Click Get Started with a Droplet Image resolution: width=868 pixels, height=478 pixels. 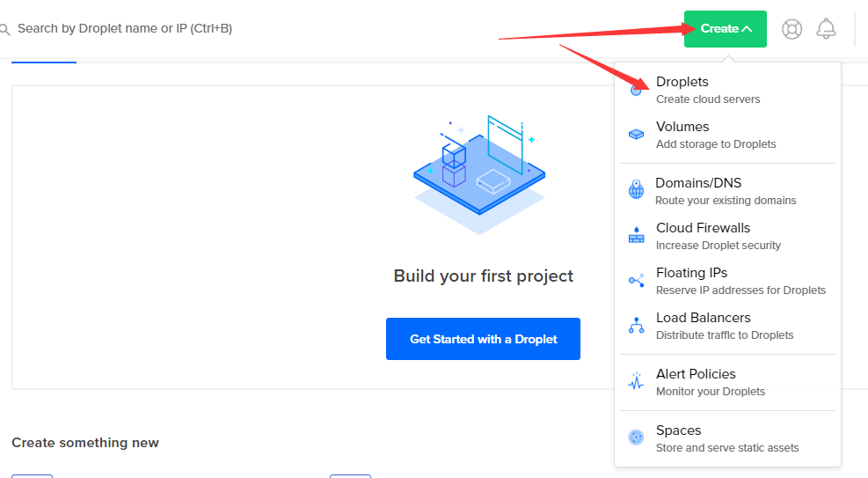tap(483, 339)
